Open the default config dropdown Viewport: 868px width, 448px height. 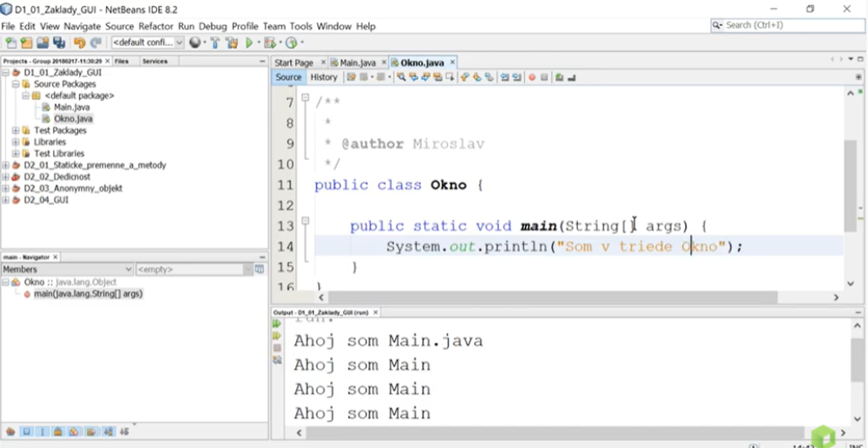click(148, 43)
